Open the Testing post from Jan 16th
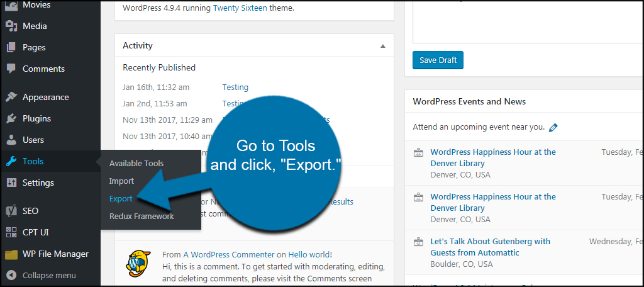This screenshot has height=287, width=644. (x=235, y=87)
